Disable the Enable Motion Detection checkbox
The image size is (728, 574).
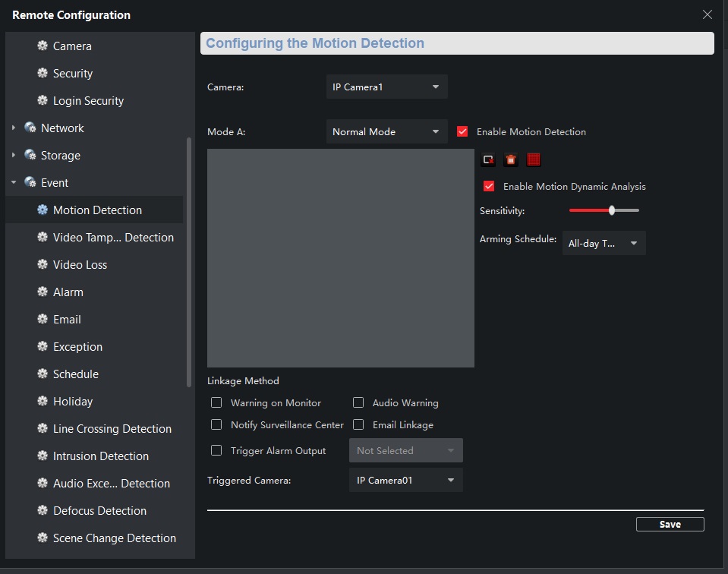tap(462, 132)
